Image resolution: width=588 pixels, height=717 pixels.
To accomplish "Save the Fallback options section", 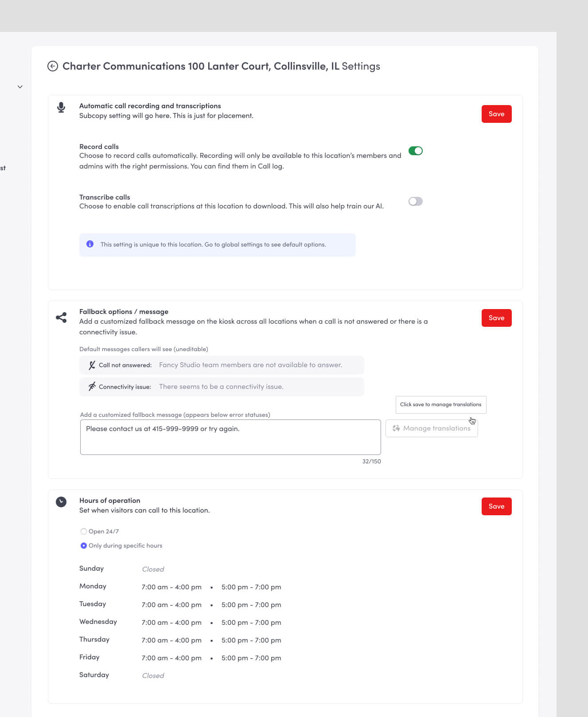I will point(496,318).
